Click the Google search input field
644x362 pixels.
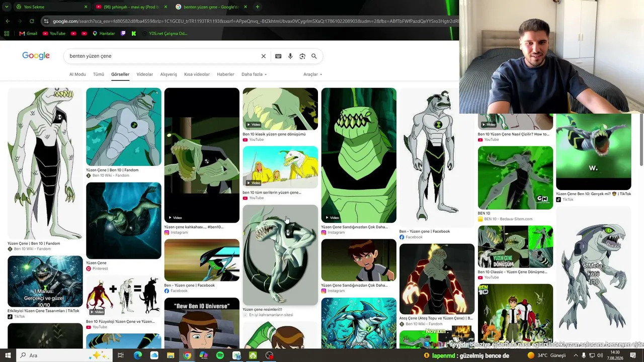click(164, 56)
